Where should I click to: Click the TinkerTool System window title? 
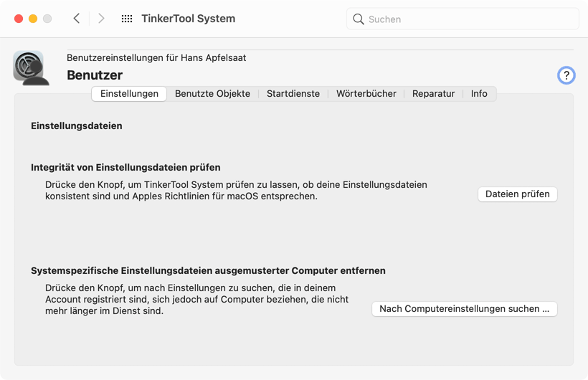189,19
